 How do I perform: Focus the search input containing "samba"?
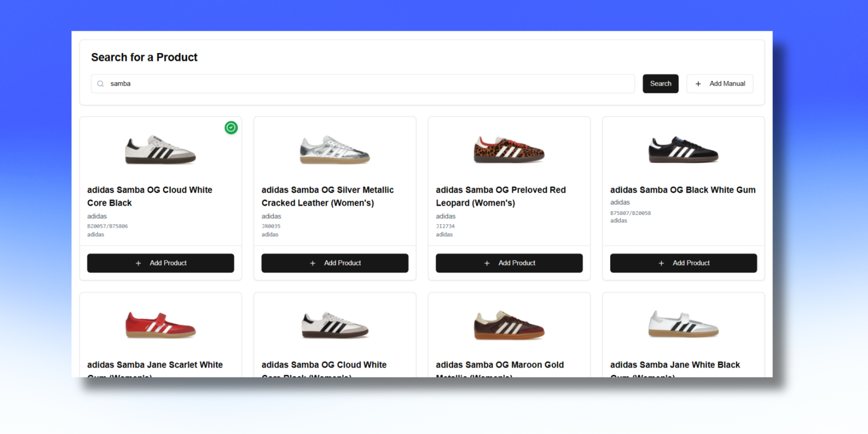tap(362, 84)
